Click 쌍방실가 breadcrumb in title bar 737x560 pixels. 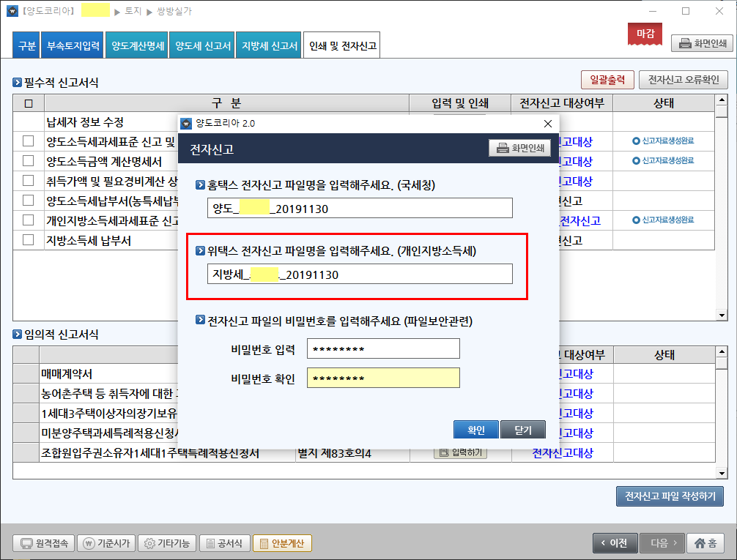[174, 11]
